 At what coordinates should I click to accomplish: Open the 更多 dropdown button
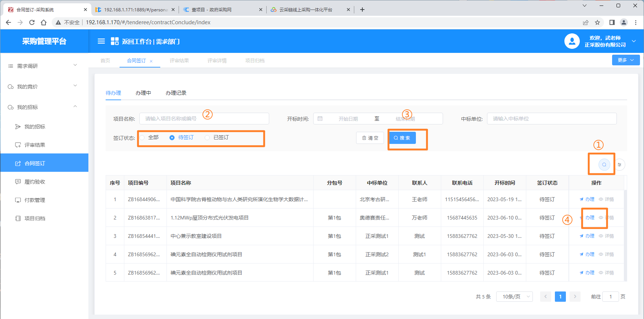(625, 60)
